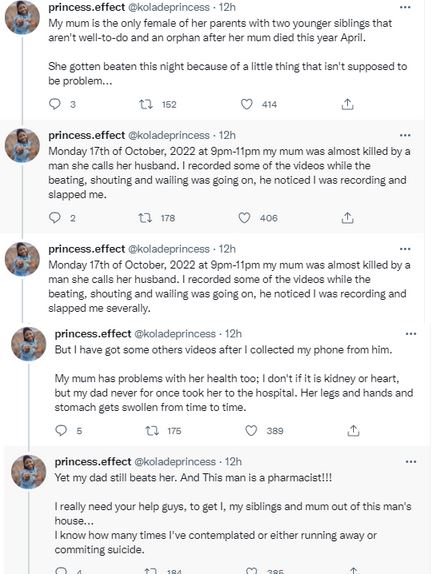The image size is (448, 574).
Task: Open replies on tweet with 2 comments
Action: (55, 218)
